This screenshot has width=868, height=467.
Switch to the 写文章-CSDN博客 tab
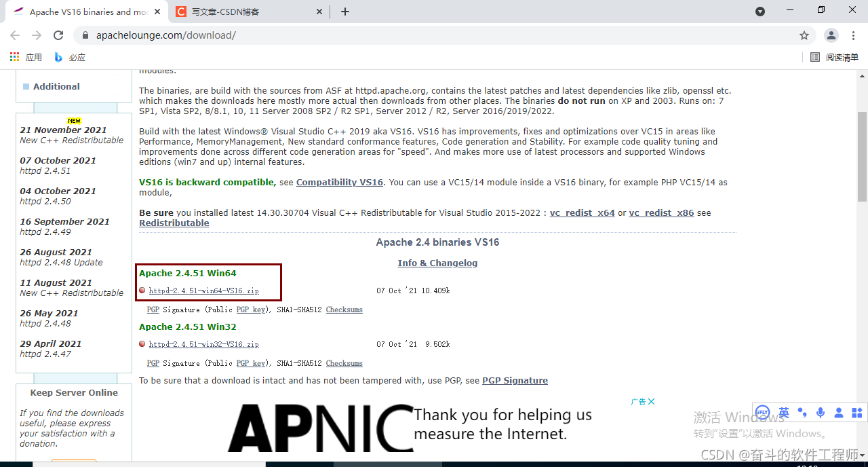pos(249,12)
